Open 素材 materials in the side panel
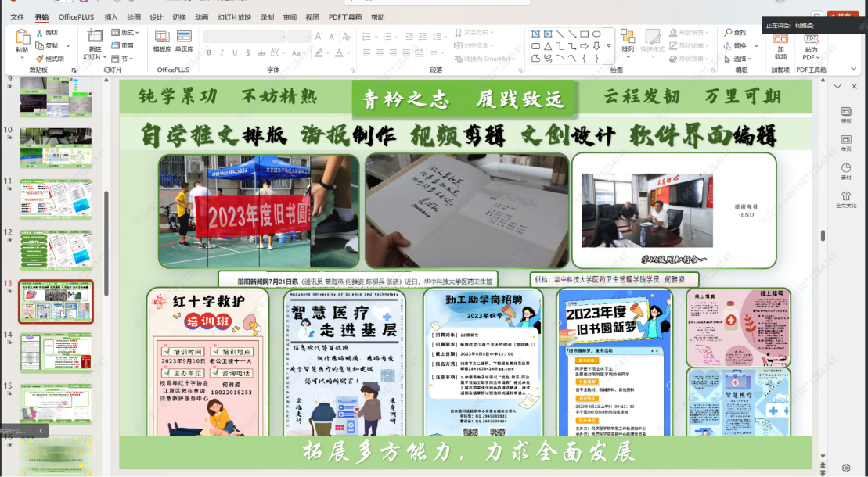 click(x=846, y=169)
